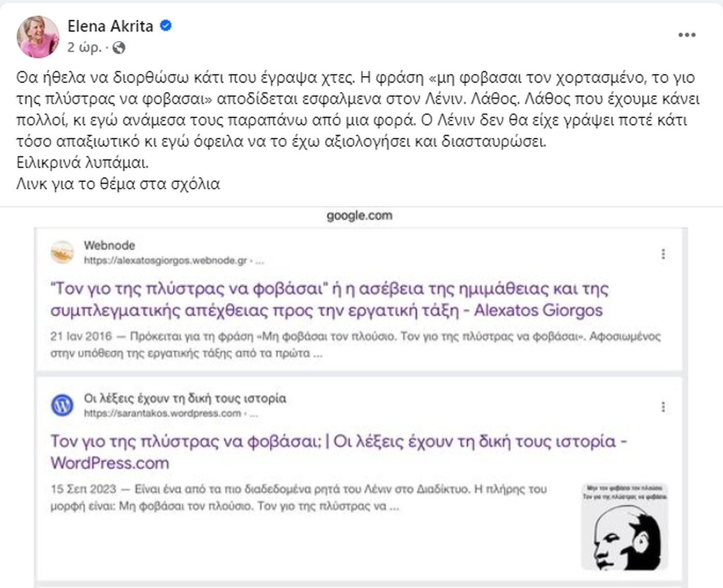Click the public globe audience icon
The width and height of the screenshot is (723, 588).
pos(119,48)
